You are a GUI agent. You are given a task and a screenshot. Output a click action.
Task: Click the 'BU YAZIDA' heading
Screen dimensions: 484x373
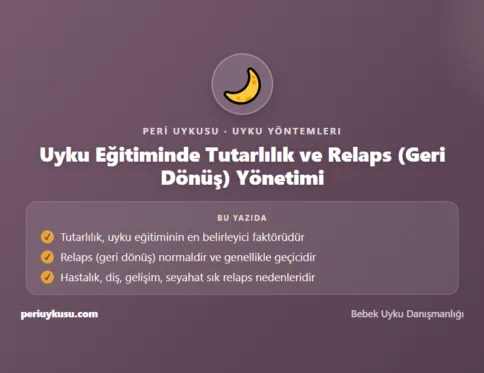click(242, 218)
